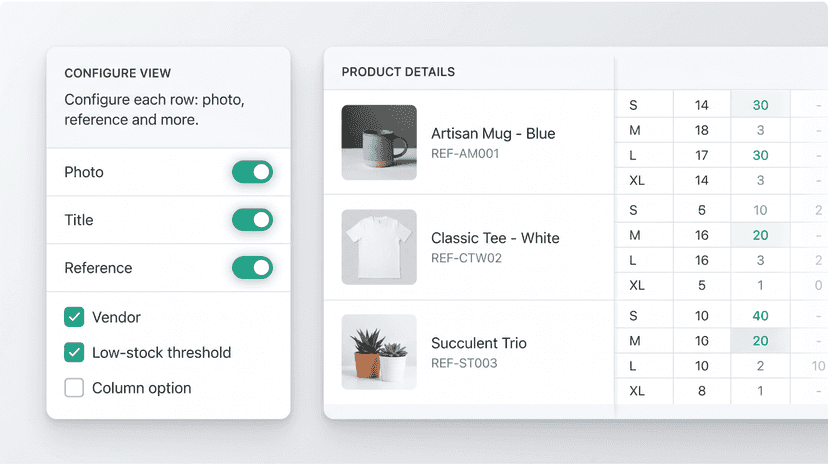The image size is (828, 466).
Task: Select the white tee product thumbnail
Action: click(x=379, y=247)
